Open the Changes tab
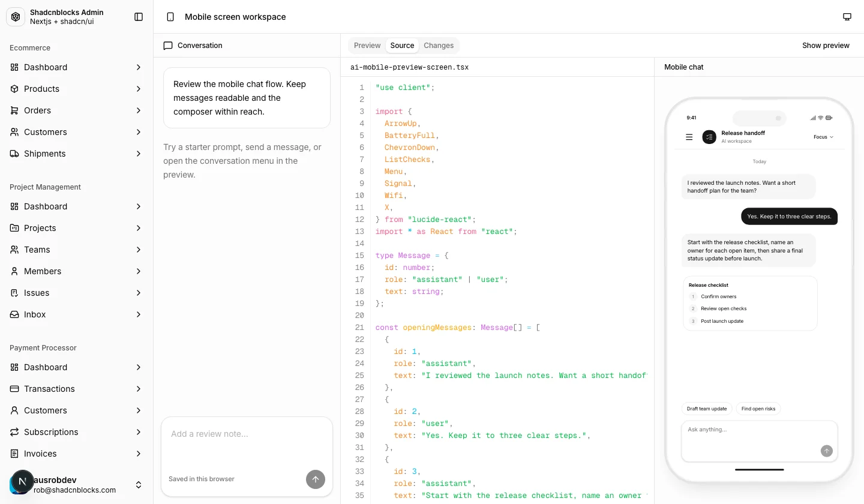This screenshot has height=504, width=864. tap(439, 46)
